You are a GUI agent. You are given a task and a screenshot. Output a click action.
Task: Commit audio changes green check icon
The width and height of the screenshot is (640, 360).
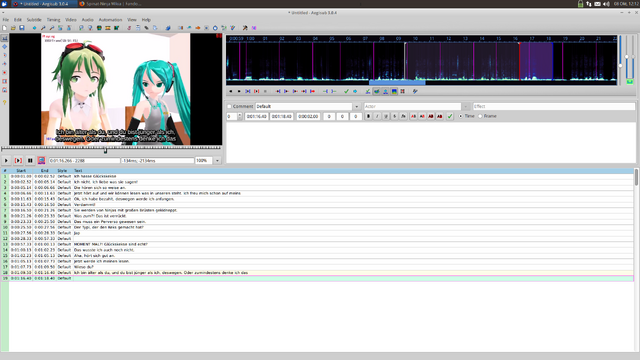[x=346, y=91]
